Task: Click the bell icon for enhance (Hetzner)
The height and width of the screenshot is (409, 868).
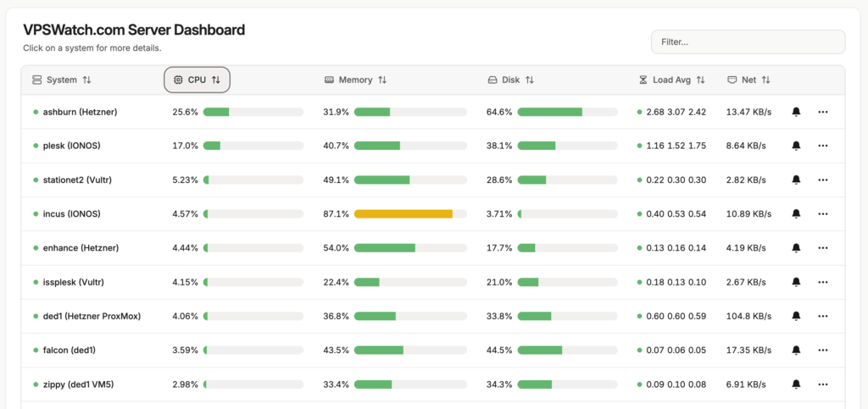Action: click(x=796, y=247)
